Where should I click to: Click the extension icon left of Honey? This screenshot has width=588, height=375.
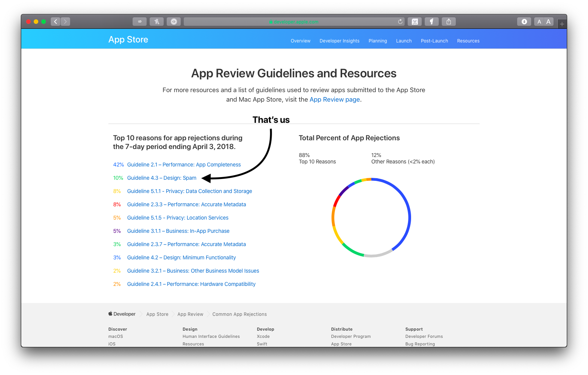(139, 22)
